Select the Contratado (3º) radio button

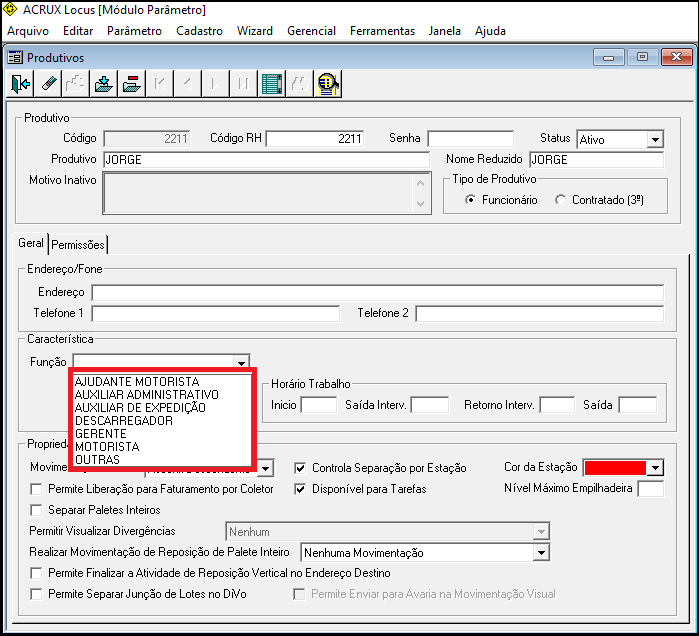(560, 200)
